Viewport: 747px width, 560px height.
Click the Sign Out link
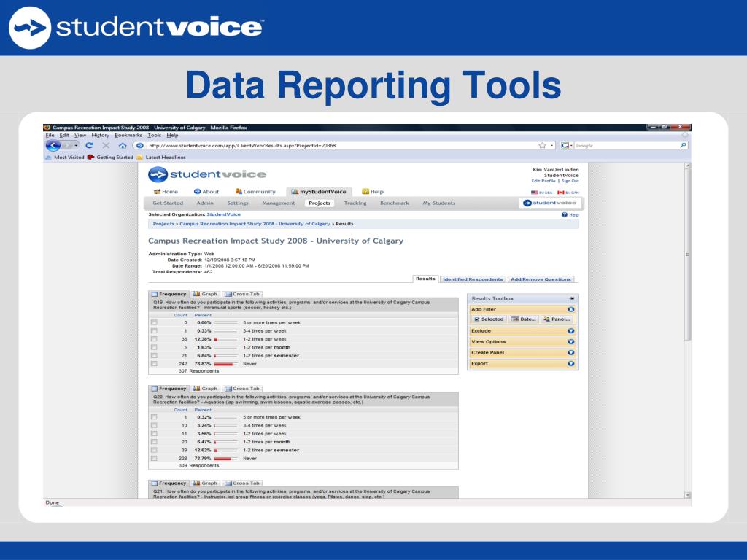coord(570,181)
